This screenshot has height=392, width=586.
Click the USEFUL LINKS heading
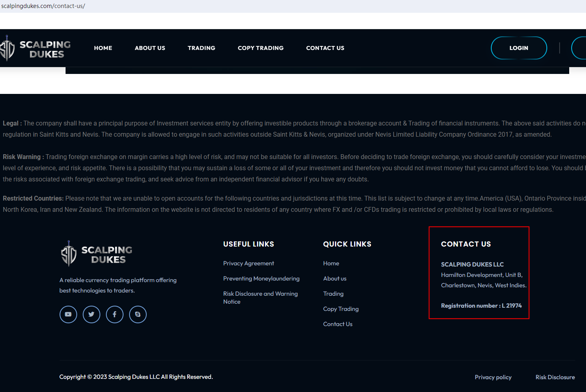pyautogui.click(x=249, y=244)
